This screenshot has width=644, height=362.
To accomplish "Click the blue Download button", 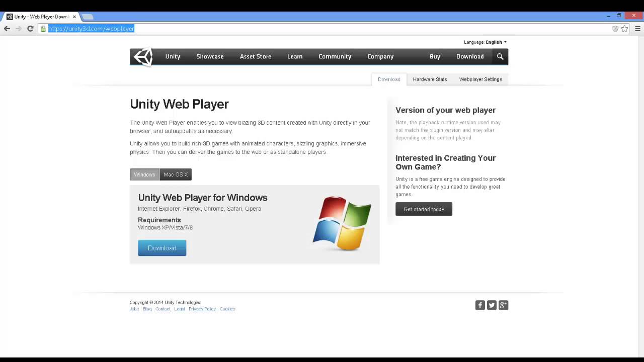I will [x=162, y=248].
